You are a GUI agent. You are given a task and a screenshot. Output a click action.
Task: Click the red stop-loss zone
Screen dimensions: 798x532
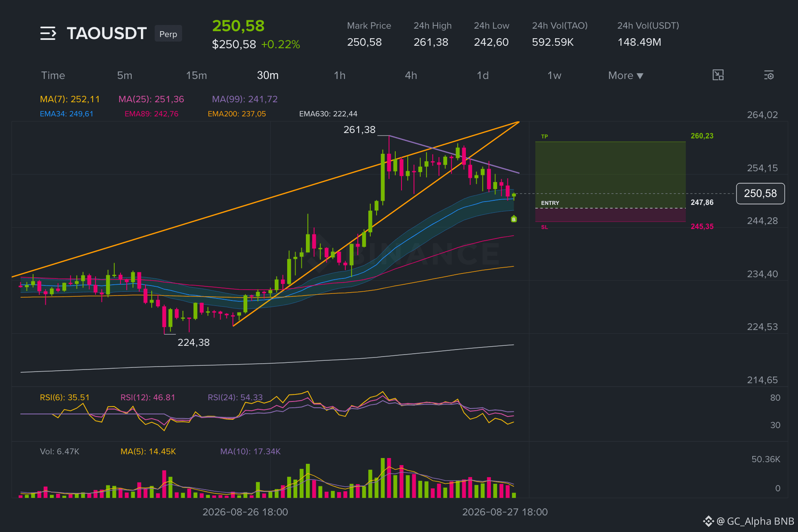point(610,215)
